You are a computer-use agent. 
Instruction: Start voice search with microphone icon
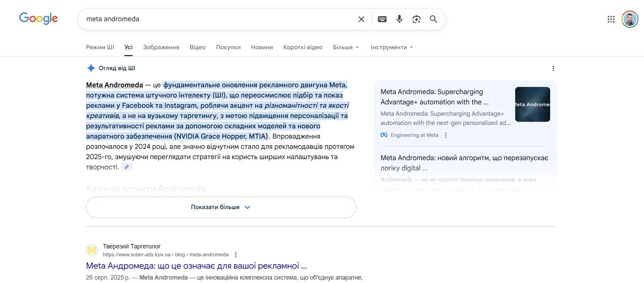(399, 19)
